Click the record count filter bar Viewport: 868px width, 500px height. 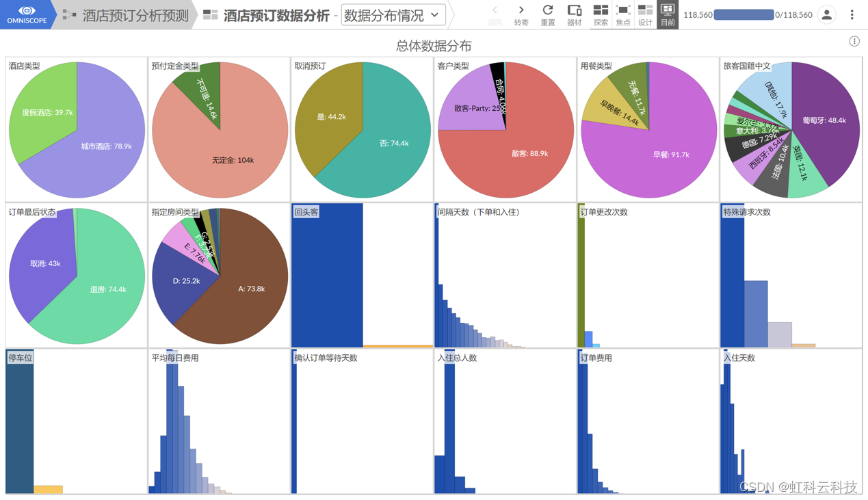coord(744,14)
